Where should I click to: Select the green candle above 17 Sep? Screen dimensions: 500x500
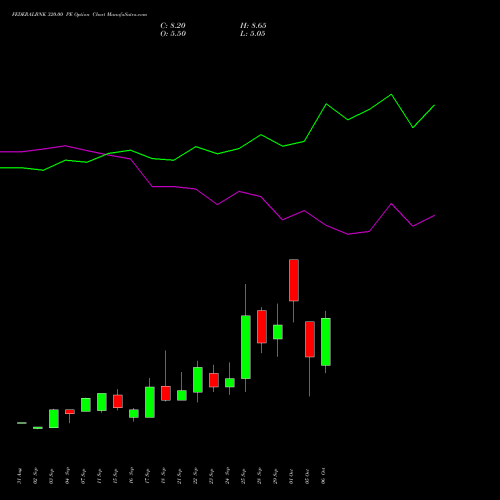(150, 402)
